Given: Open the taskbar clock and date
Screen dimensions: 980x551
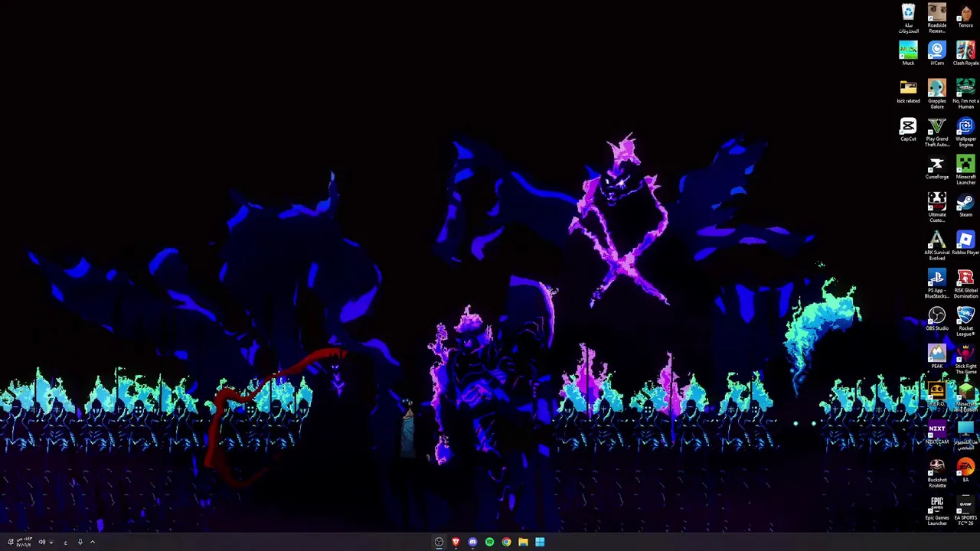Looking at the screenshot, I should (25, 542).
